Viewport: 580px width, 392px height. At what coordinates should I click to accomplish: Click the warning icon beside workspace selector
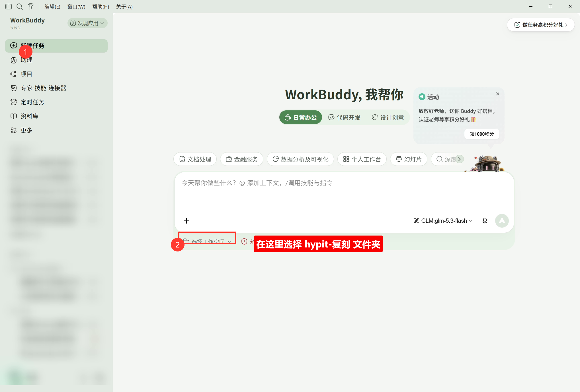(x=244, y=242)
